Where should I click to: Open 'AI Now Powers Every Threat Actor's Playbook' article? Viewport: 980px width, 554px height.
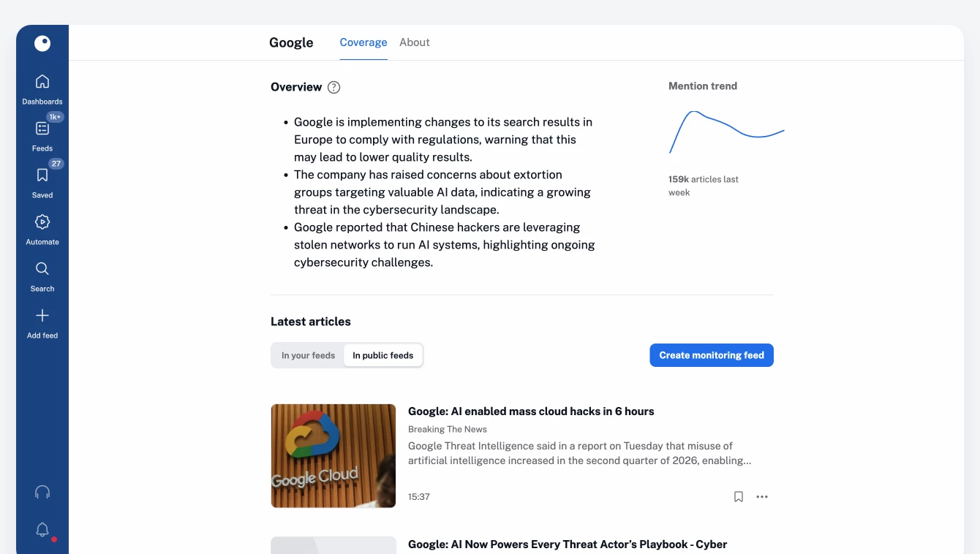(568, 544)
